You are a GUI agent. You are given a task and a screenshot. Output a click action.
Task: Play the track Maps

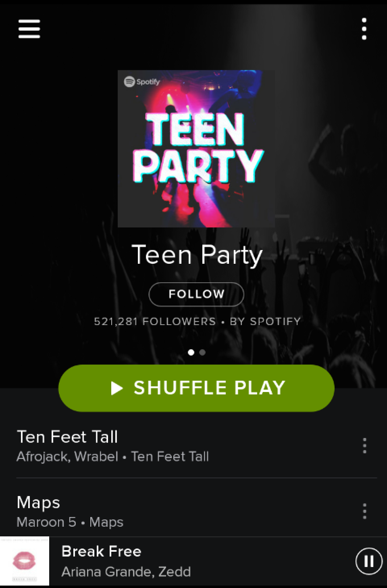point(177,511)
